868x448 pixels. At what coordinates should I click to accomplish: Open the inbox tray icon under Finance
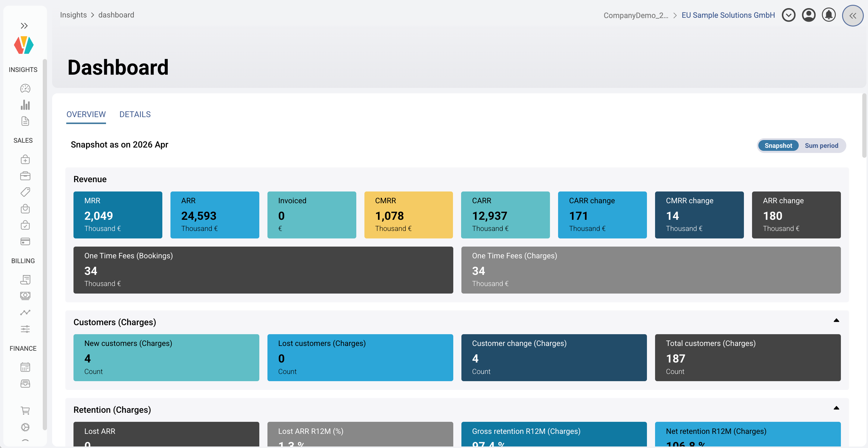click(x=25, y=384)
